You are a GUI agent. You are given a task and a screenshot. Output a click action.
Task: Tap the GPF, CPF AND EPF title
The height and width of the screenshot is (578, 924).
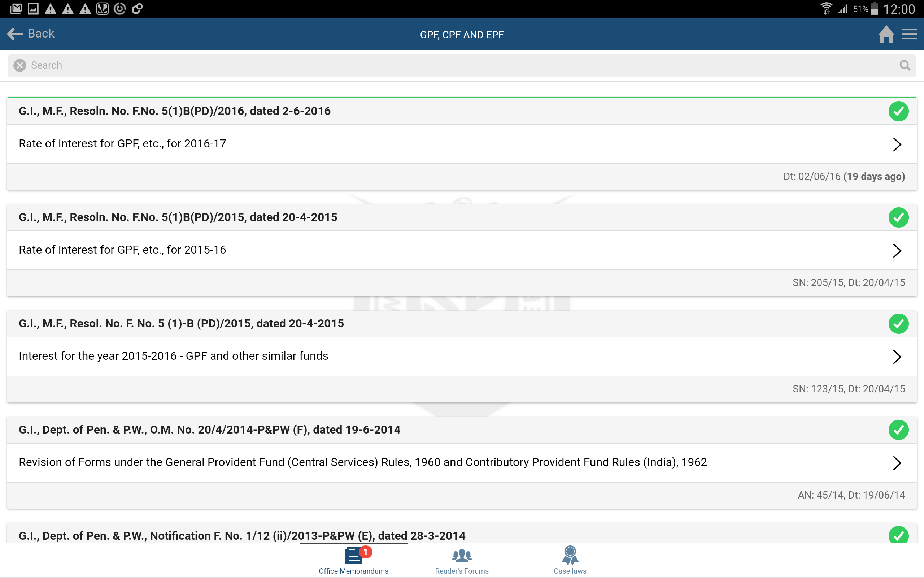(x=462, y=35)
